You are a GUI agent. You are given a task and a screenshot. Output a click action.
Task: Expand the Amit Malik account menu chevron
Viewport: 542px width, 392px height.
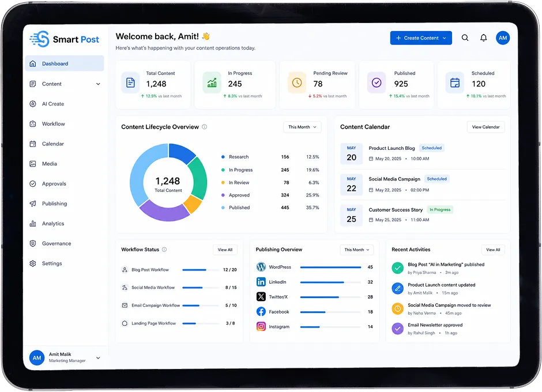click(x=98, y=358)
